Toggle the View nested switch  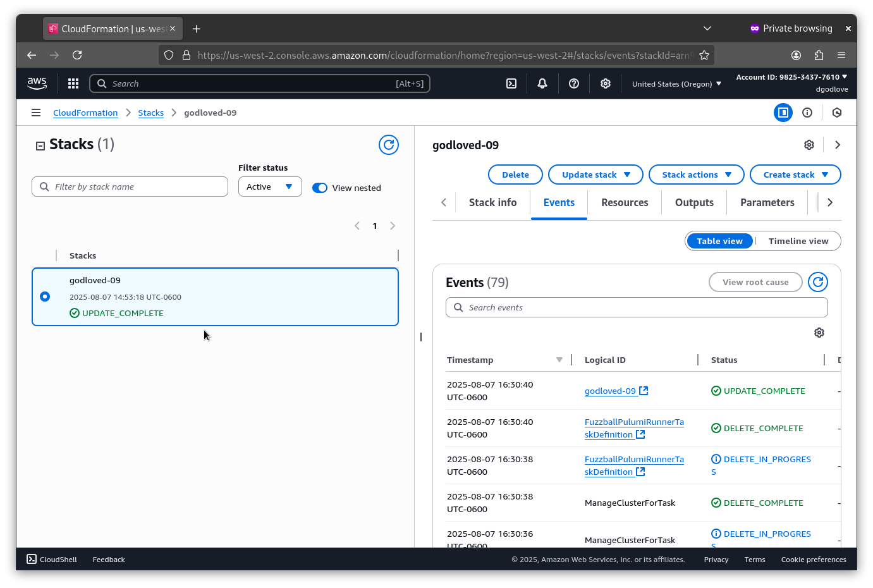(x=320, y=188)
